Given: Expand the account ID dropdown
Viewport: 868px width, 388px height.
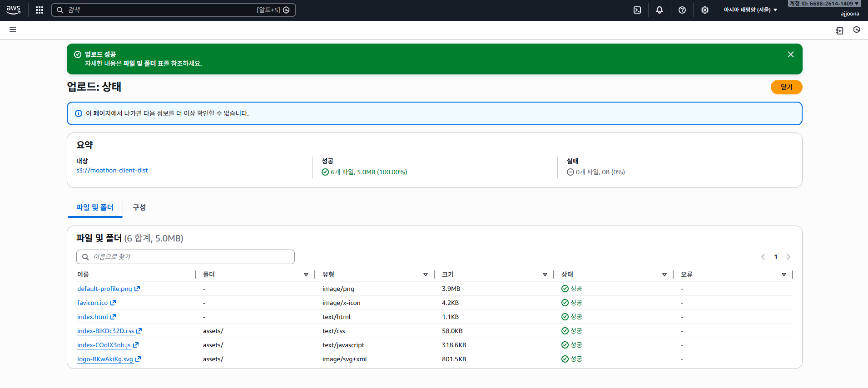Looking at the screenshot, I should pos(824,4).
